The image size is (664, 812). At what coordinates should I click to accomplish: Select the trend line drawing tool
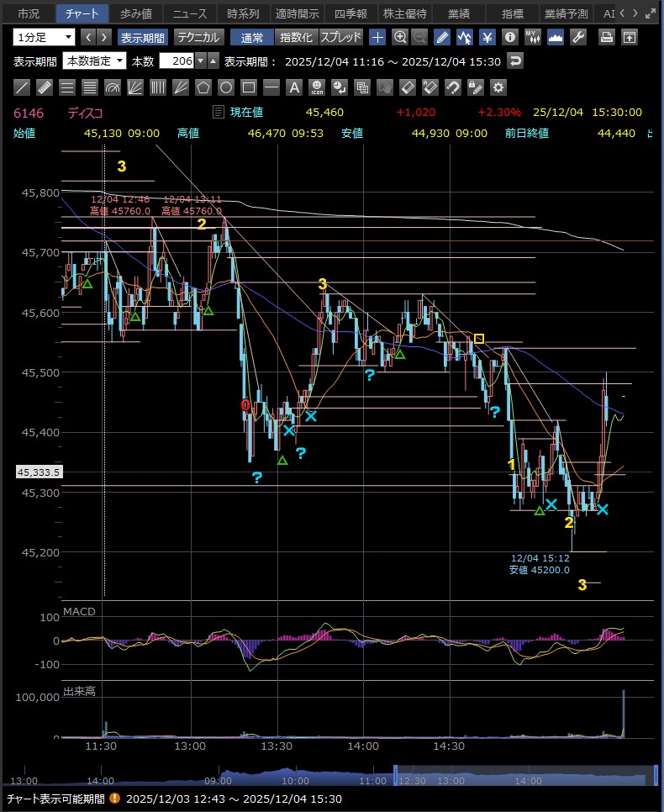pyautogui.click(x=23, y=87)
